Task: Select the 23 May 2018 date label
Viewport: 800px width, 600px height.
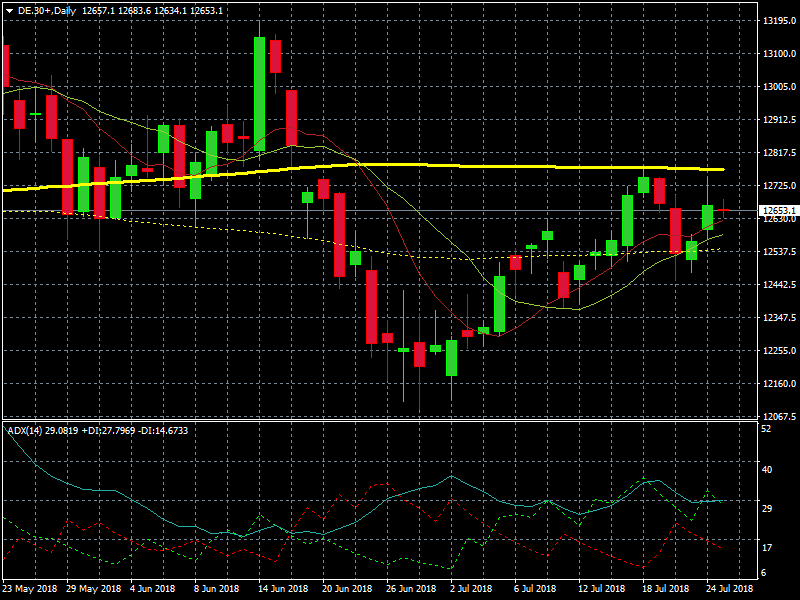Action: point(30,589)
